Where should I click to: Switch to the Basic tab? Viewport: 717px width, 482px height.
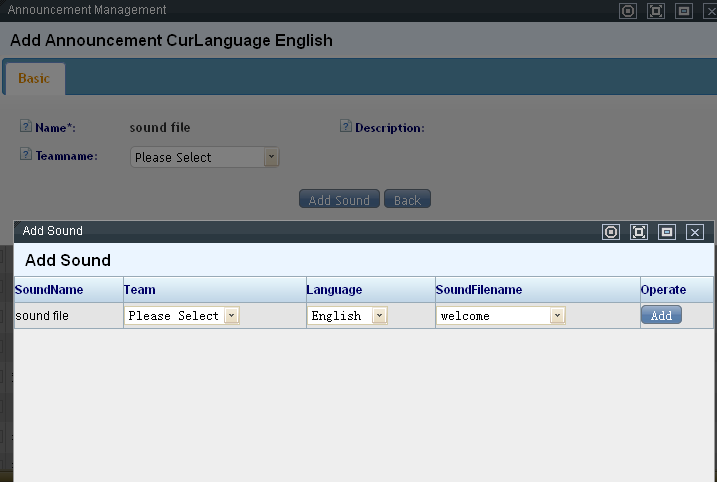(34, 78)
